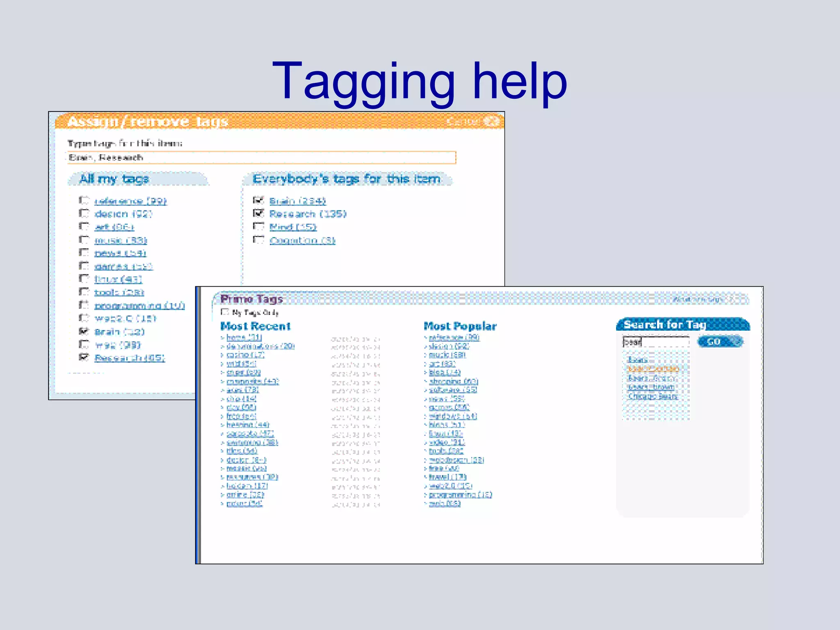The image size is (840, 630).
Task: Tick the music checkbox in All my tags
Action: [x=84, y=240]
